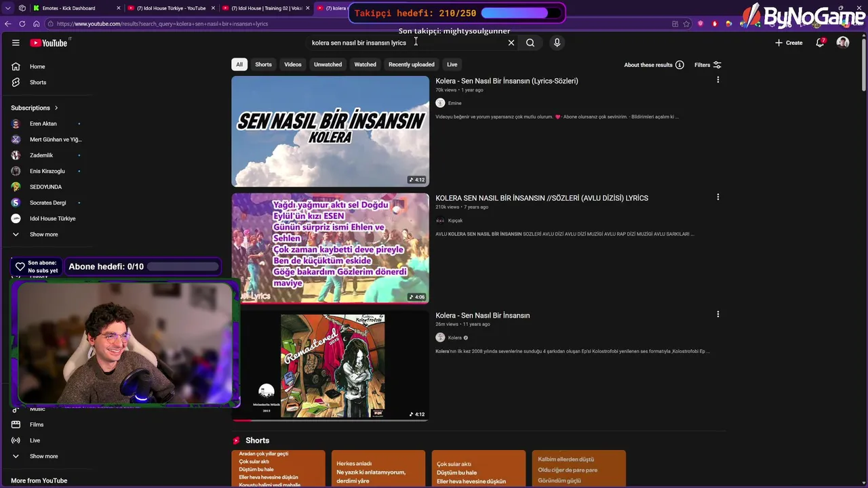Screen dimensions: 868x488
Task: Open the Kalbim ellerden düştü Short
Action: pyautogui.click(x=579, y=468)
